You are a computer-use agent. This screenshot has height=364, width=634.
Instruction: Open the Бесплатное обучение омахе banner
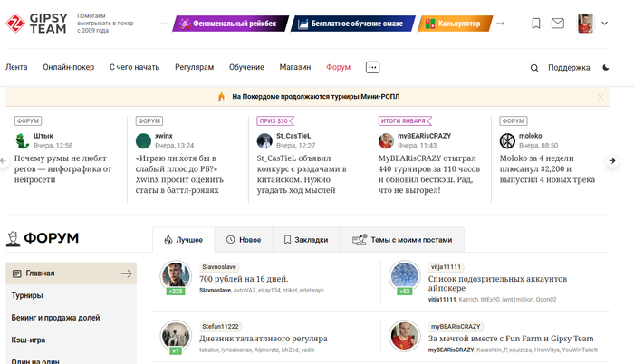click(x=352, y=24)
